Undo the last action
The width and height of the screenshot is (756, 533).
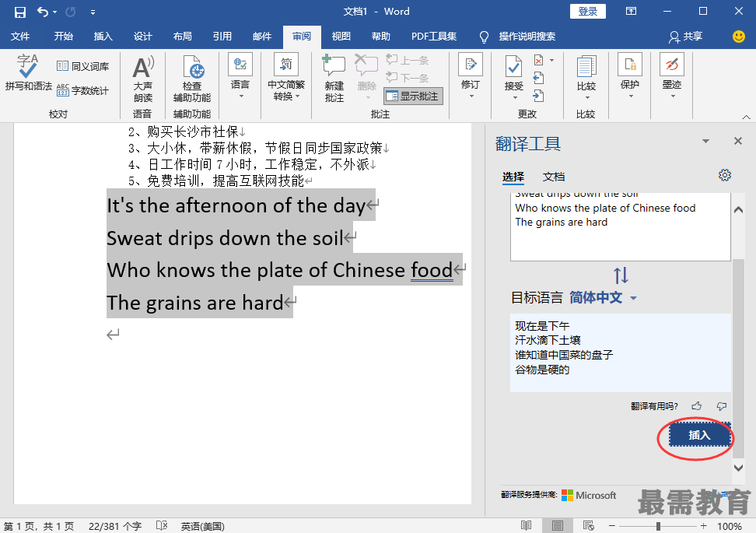coord(43,12)
